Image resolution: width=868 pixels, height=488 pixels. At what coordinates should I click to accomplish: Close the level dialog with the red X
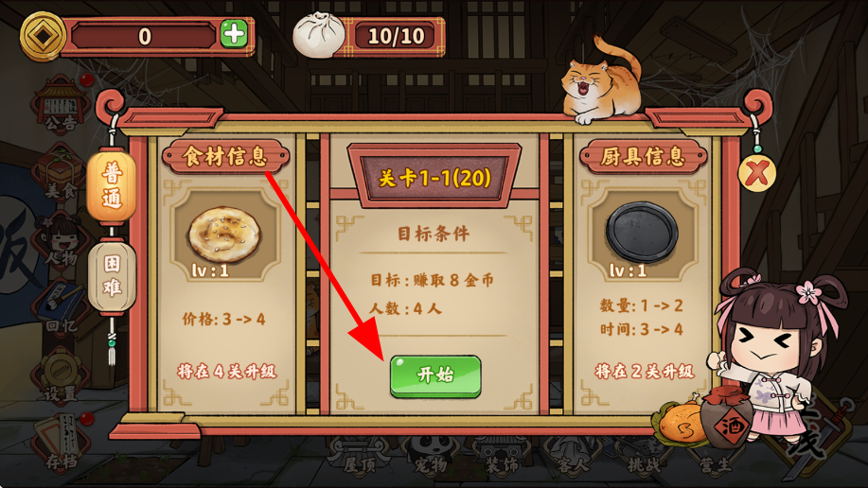pyautogui.click(x=756, y=173)
